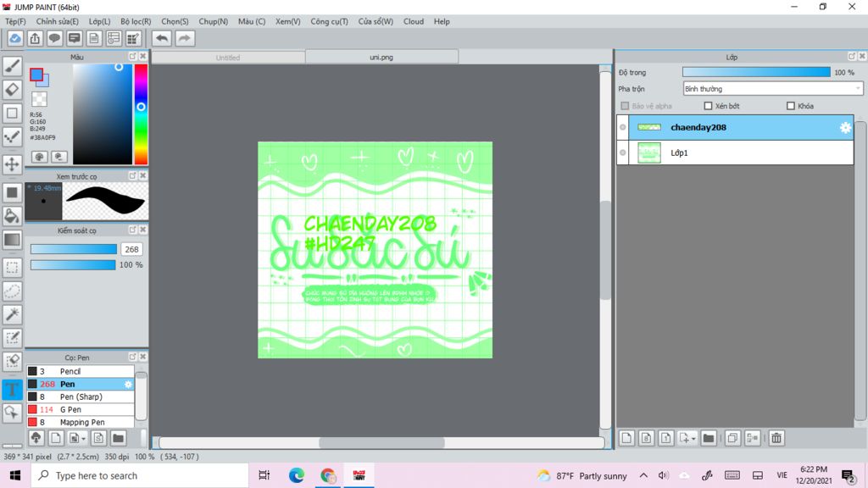The height and width of the screenshot is (488, 868).
Task: Select the Eraser tool
Action: click(x=12, y=89)
